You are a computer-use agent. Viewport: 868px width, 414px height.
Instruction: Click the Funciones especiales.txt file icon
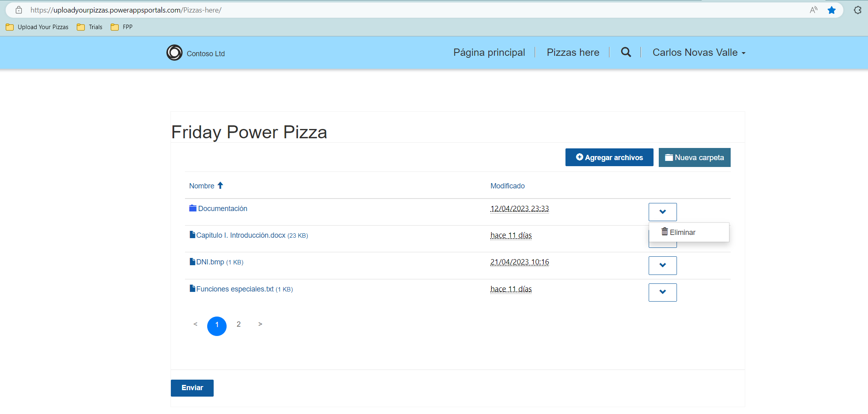point(192,288)
